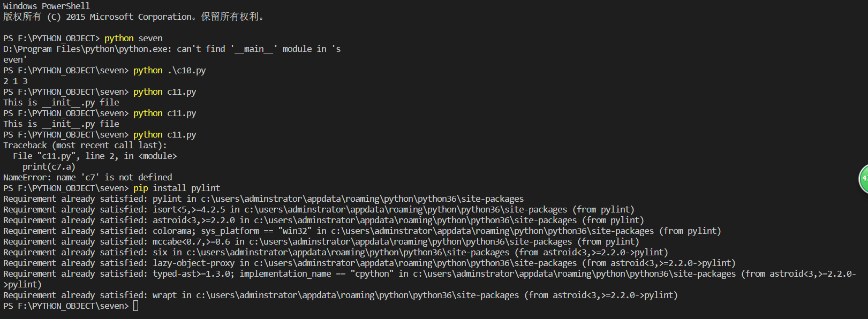Click the 'python .\c10.py' command
The height and width of the screenshot is (319, 868).
pos(169,70)
